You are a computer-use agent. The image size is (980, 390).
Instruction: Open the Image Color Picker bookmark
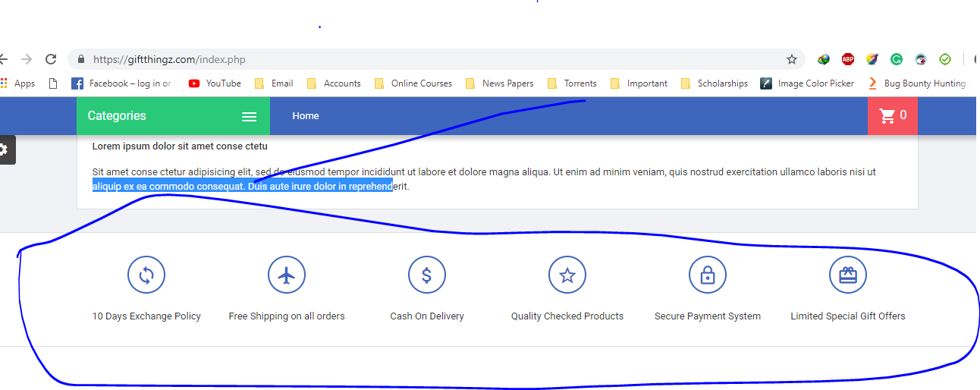807,83
